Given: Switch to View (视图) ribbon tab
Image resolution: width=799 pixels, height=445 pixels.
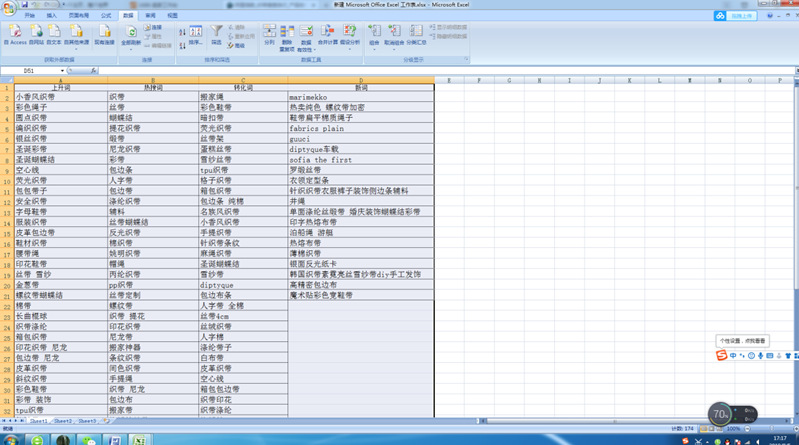Looking at the screenshot, I should click(173, 16).
